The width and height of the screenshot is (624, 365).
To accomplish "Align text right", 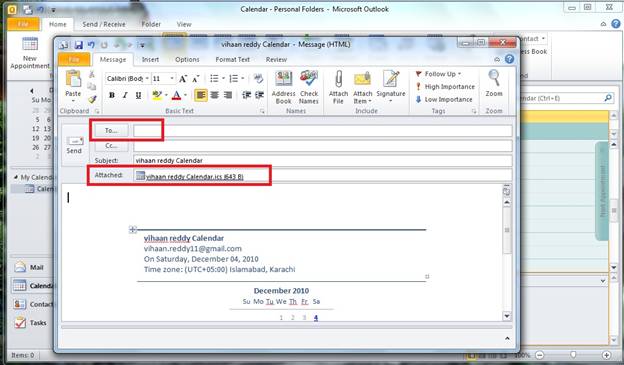I will click(228, 96).
